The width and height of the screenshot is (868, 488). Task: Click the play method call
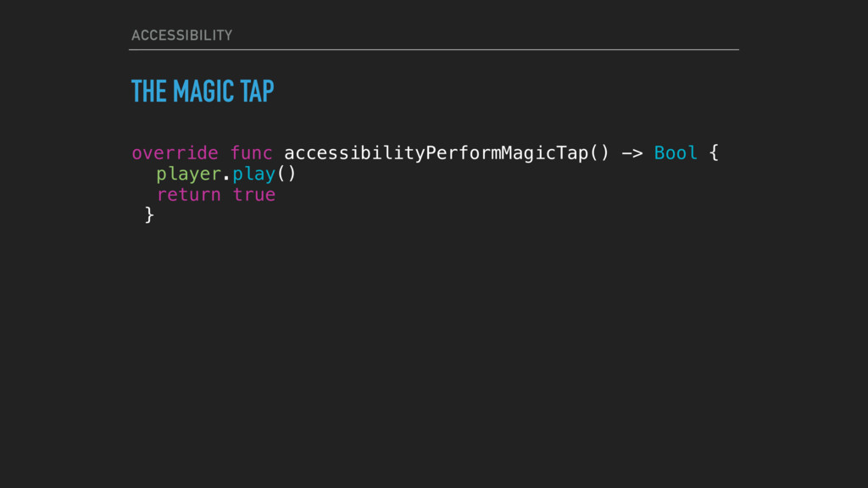pos(254,175)
